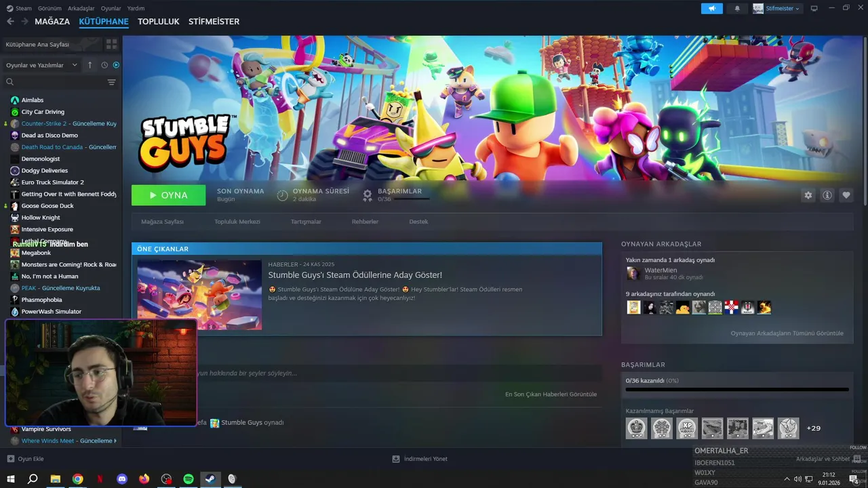Click the green OYNA play button
868x488 pixels.
[168, 195]
